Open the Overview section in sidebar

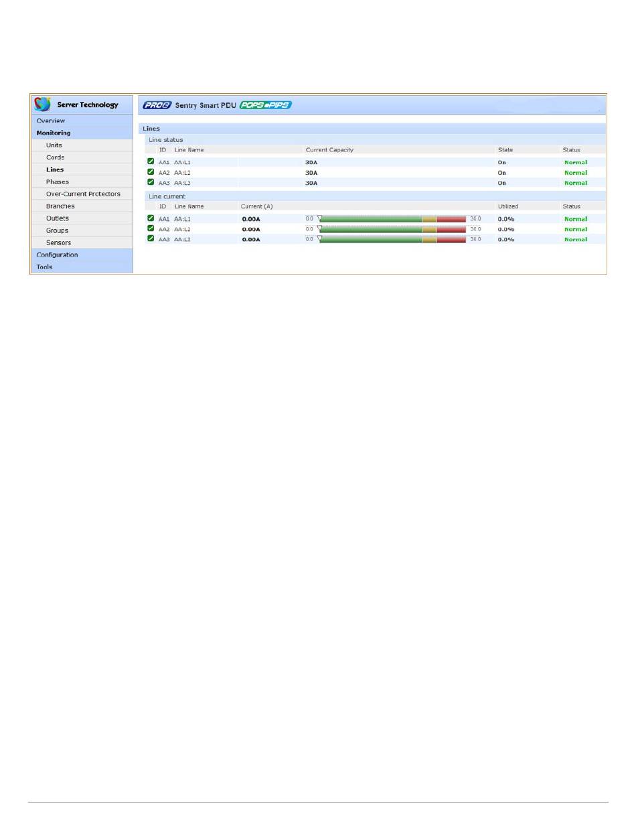(x=51, y=121)
